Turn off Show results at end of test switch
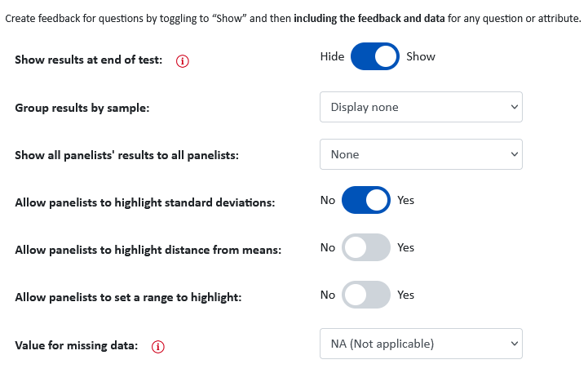Screen dimensions: 588x373 (x=375, y=56)
